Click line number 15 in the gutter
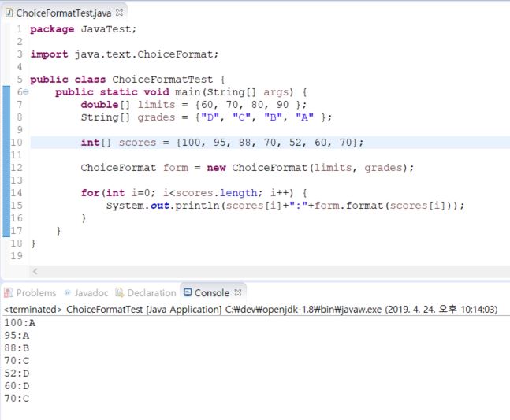This screenshot has width=510, height=420. [x=17, y=206]
